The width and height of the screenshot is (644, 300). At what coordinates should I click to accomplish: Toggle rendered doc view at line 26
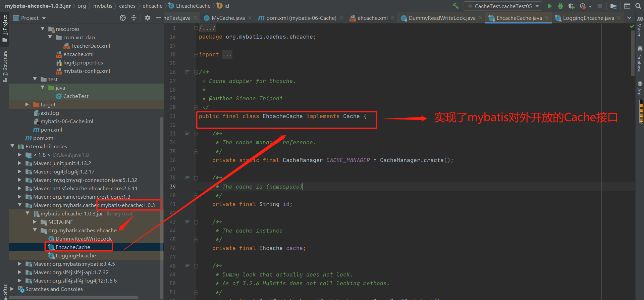click(x=187, y=72)
